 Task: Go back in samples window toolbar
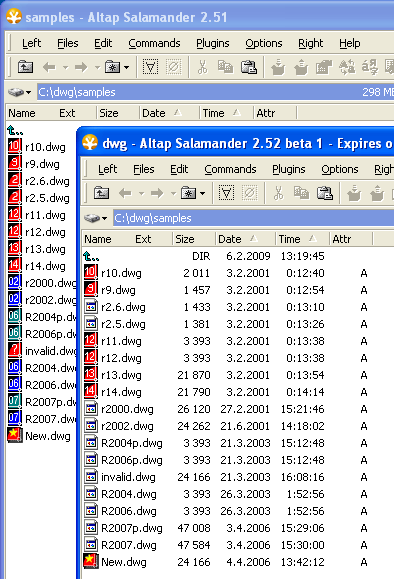[49, 67]
